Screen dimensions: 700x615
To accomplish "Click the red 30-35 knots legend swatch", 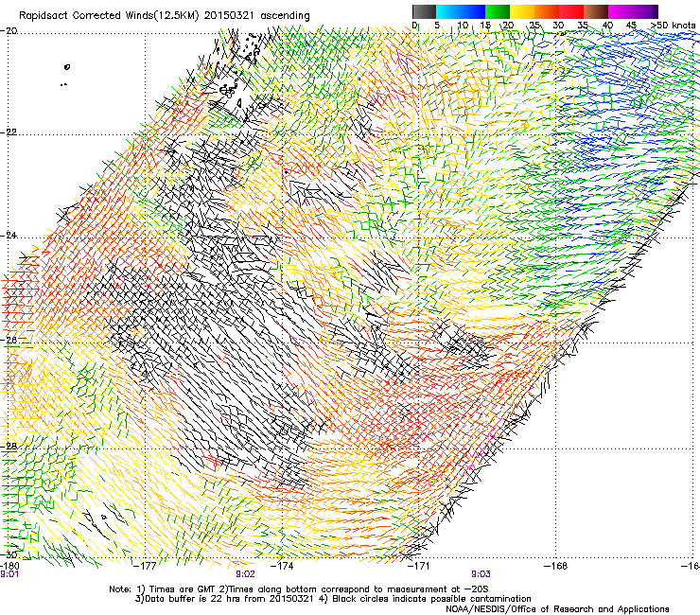I will pyautogui.click(x=571, y=11).
